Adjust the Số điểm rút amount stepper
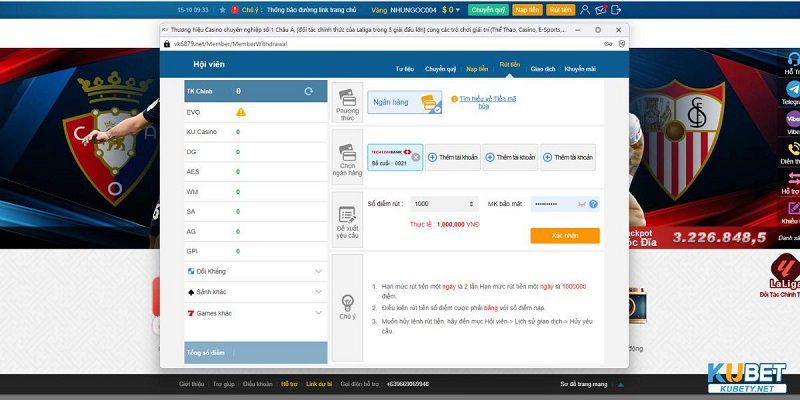Image resolution: width=800 pixels, height=400 pixels. click(x=470, y=204)
